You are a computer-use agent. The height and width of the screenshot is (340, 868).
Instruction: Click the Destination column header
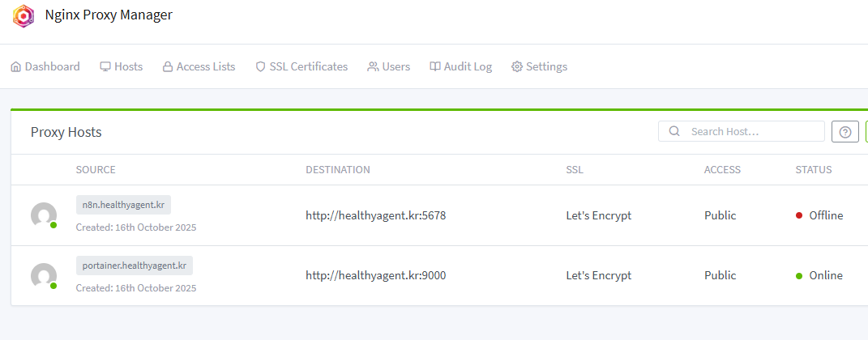(x=337, y=170)
